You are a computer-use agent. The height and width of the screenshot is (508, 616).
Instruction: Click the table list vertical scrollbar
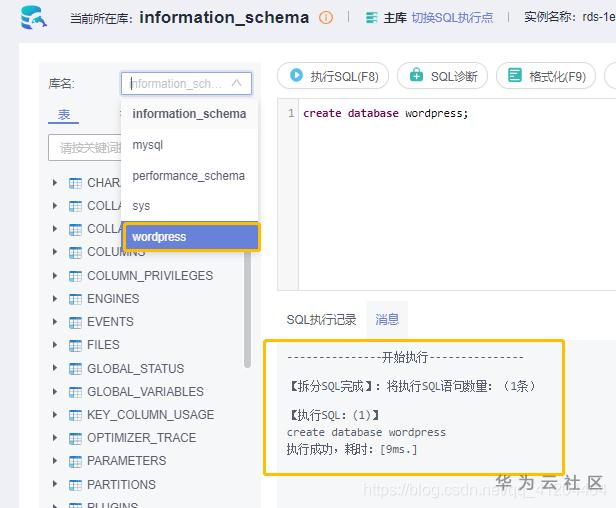247,308
